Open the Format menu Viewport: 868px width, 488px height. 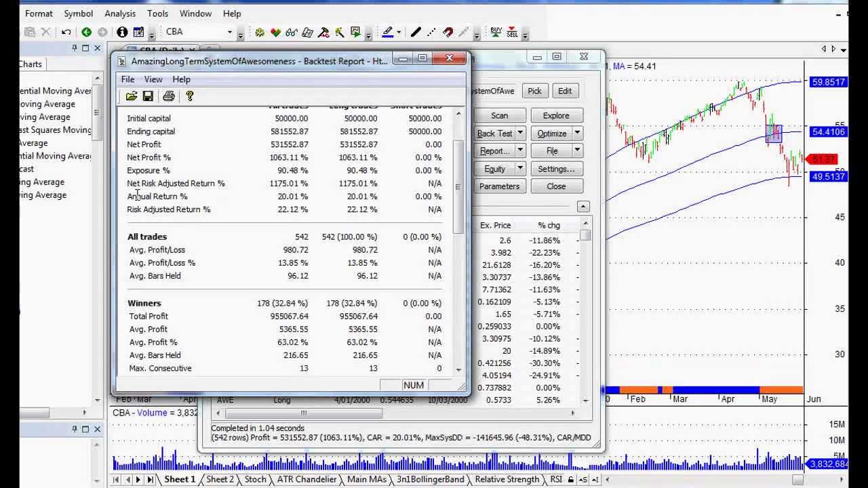pyautogui.click(x=39, y=14)
